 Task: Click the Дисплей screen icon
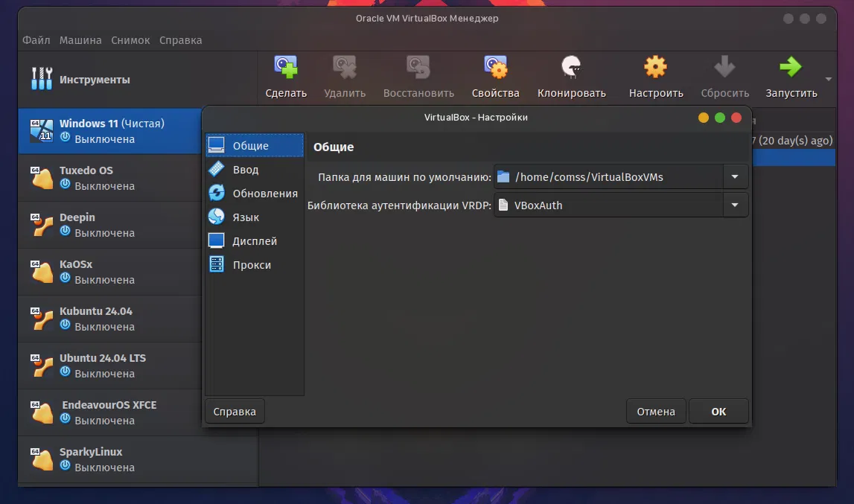tap(216, 240)
